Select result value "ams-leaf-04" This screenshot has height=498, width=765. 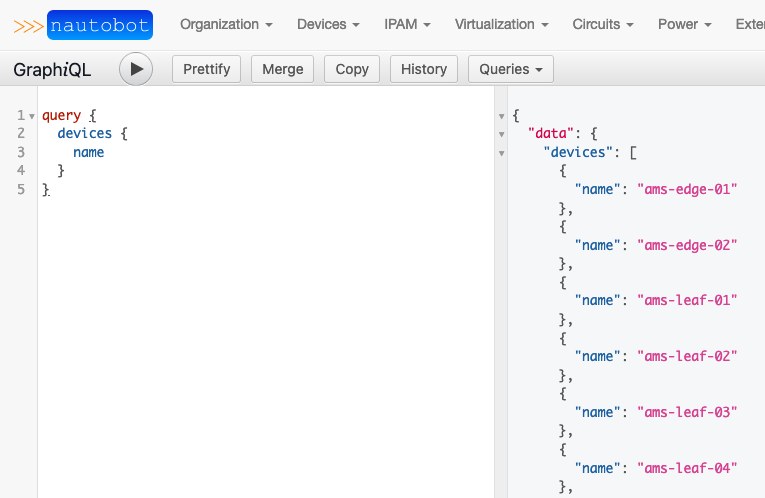click(687, 468)
